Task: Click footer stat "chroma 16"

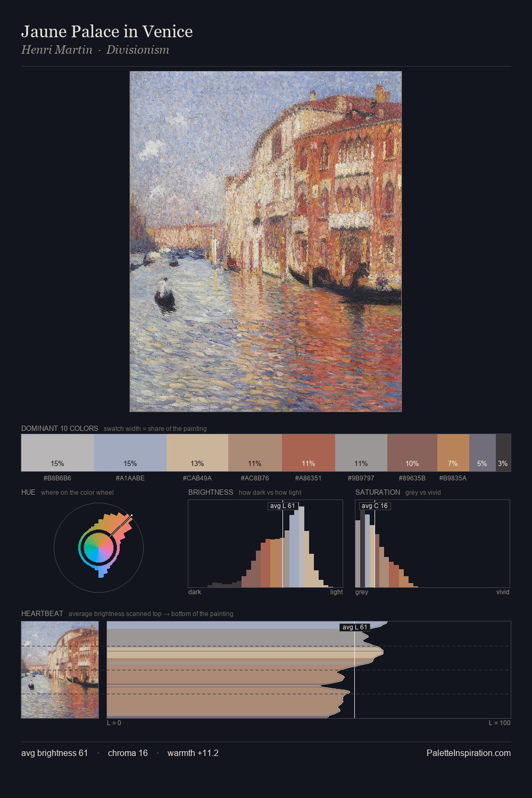Action: (x=128, y=753)
